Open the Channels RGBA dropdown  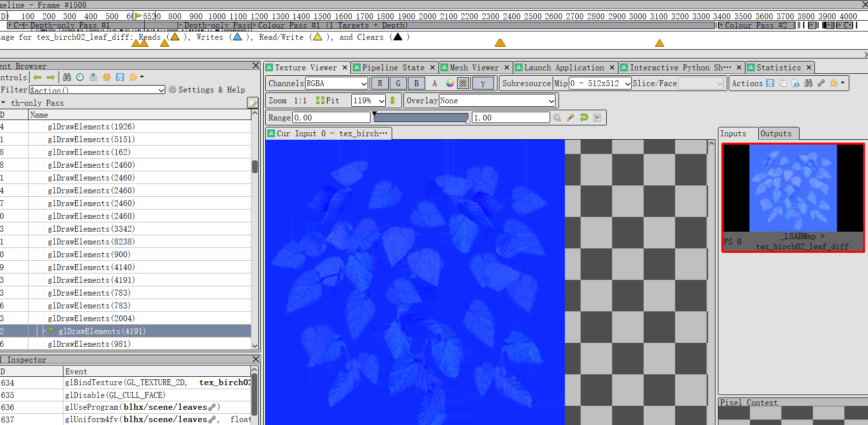(x=337, y=84)
